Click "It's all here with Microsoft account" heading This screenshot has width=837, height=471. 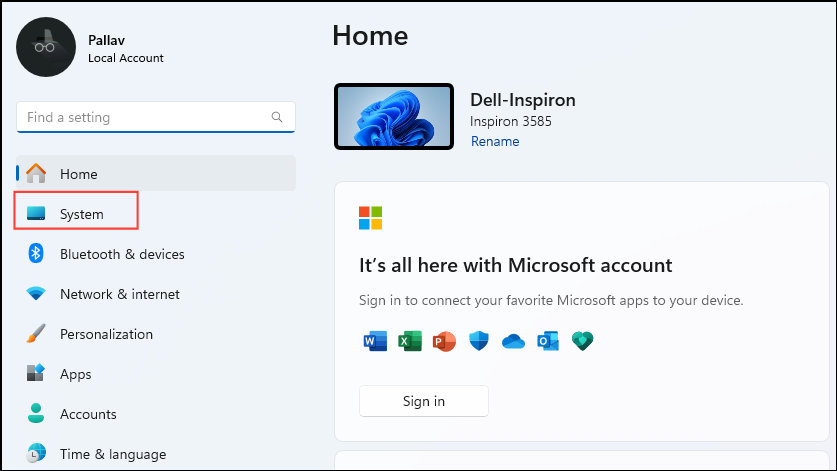515,265
